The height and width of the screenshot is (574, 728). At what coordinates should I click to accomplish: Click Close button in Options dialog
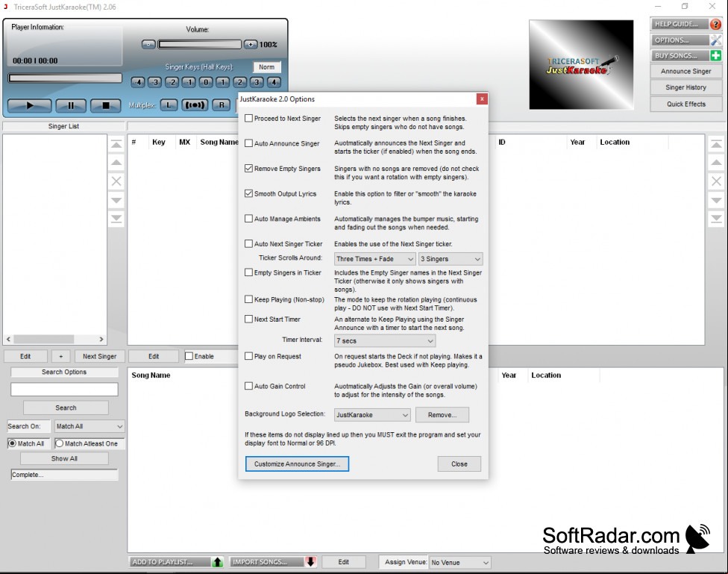(459, 464)
